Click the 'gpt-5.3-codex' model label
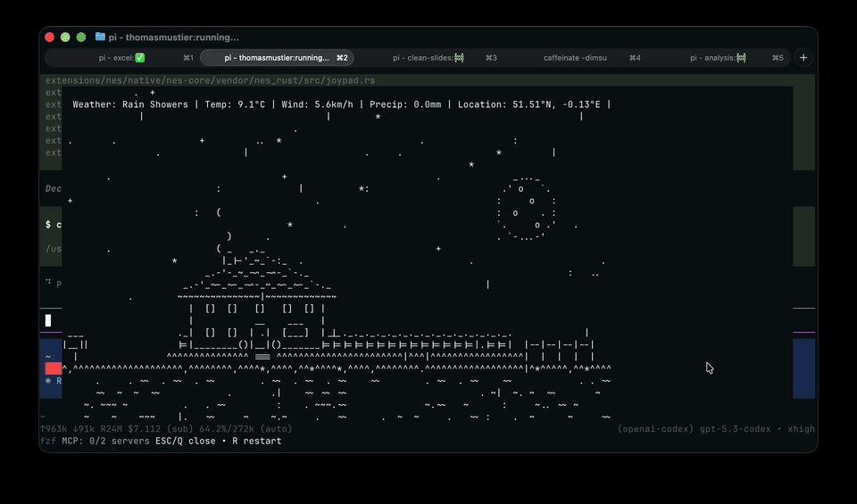Viewport: 857px width, 504px height. pos(735,429)
